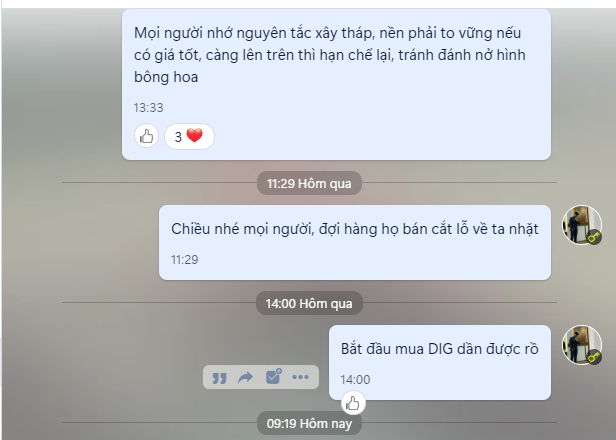
Task: React thumbs up to the 14:00 DIG message
Action: [x=353, y=403]
